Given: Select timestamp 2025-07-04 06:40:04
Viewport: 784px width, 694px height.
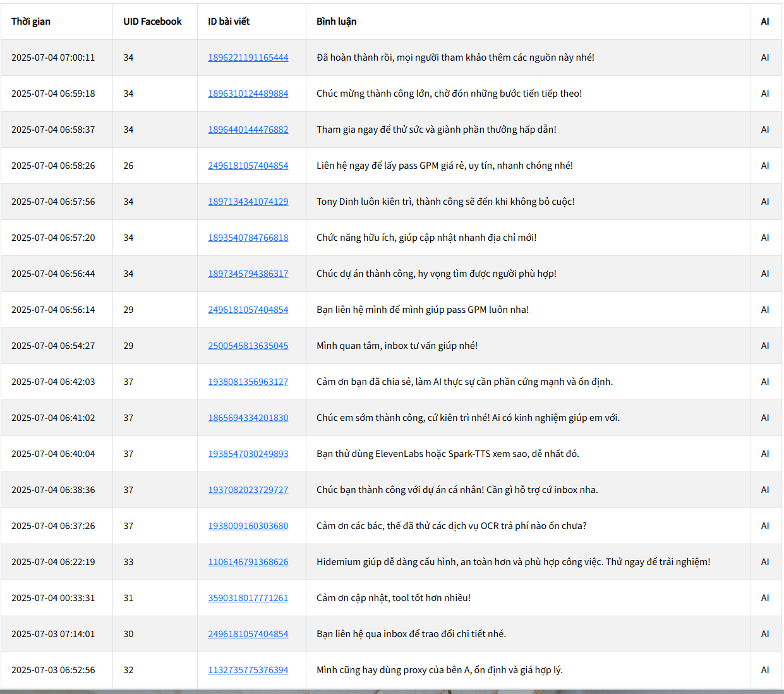Looking at the screenshot, I should (x=53, y=454).
